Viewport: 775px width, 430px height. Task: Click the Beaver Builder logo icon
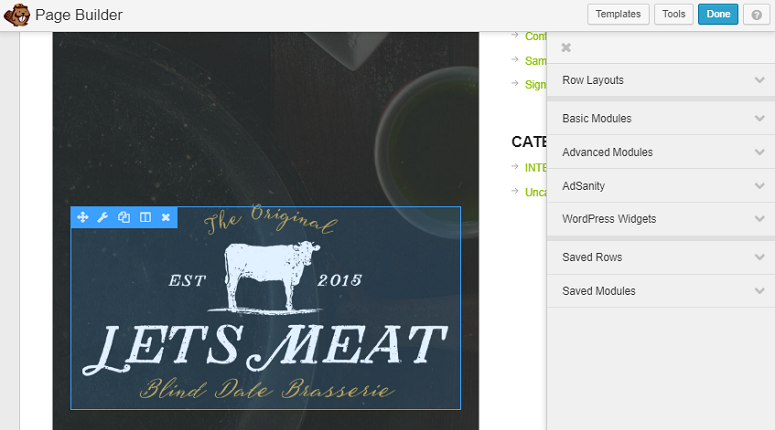[17, 15]
